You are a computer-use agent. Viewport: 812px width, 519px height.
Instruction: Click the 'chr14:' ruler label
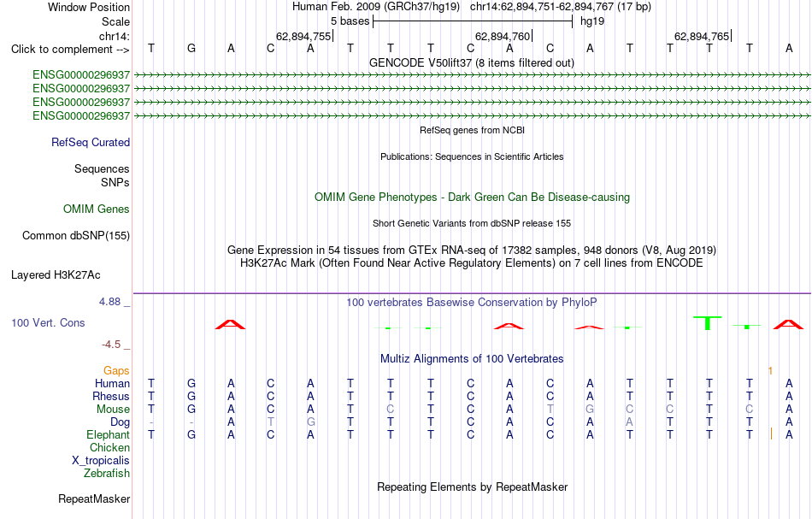(x=115, y=36)
